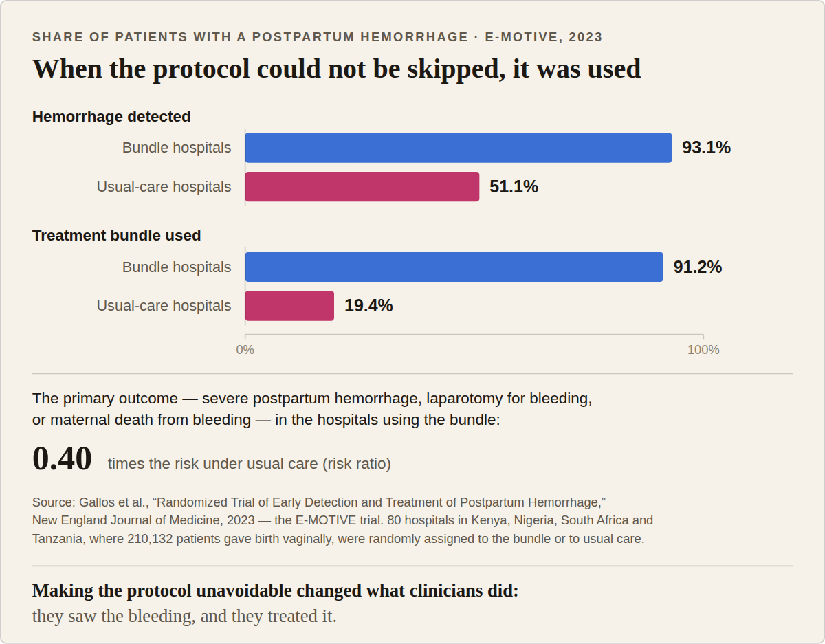Click the large 0.40 risk ratio figure

(62, 459)
